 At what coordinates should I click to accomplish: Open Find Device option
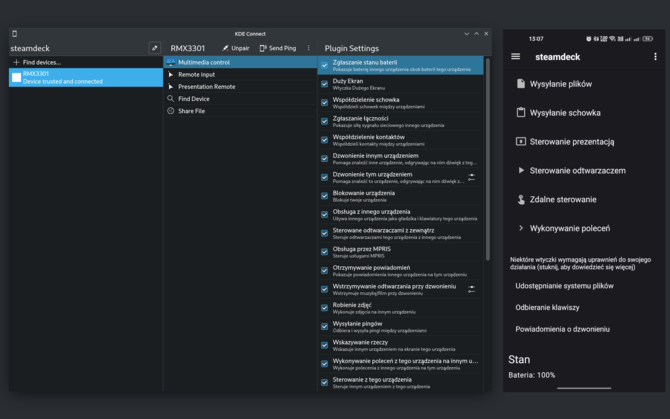pyautogui.click(x=241, y=99)
